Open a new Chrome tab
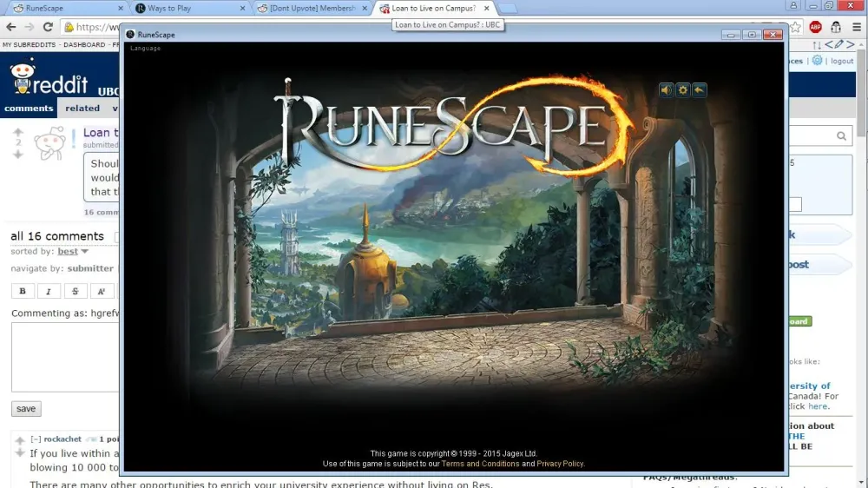Screen dimensions: 868x488 pos(508,9)
